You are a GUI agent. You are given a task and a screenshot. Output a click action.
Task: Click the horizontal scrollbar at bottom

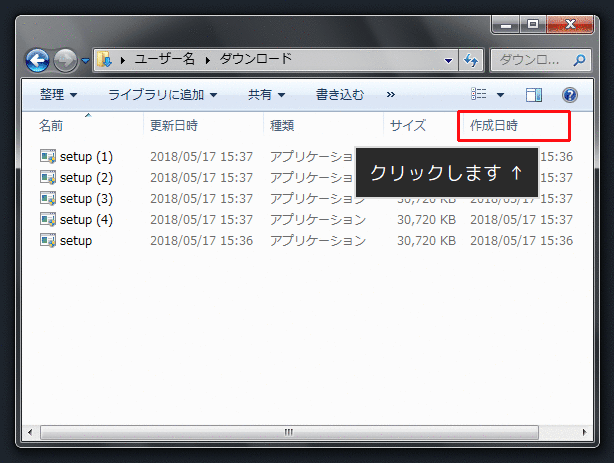coord(290,432)
